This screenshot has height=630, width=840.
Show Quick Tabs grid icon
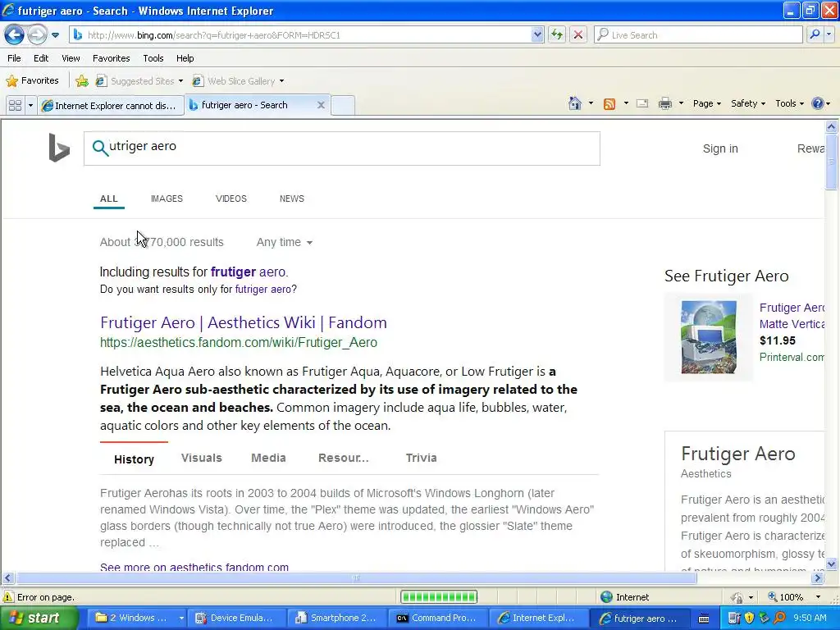pos(15,105)
